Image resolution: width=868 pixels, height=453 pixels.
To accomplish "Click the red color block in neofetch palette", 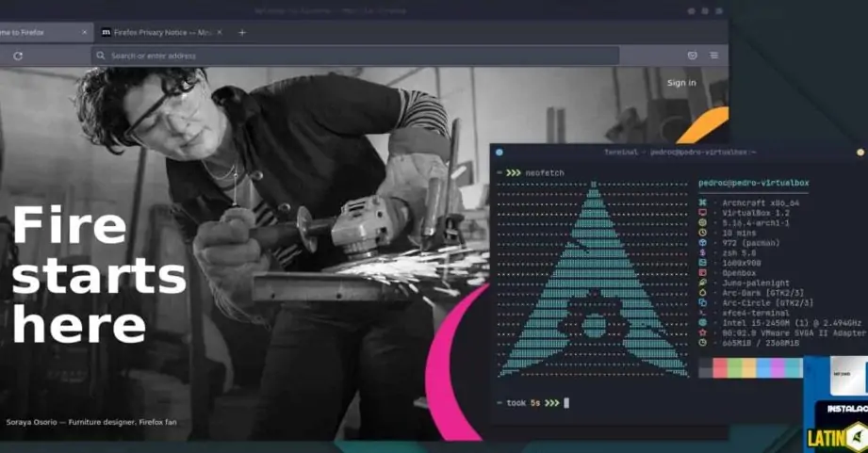I will pyautogui.click(x=720, y=368).
